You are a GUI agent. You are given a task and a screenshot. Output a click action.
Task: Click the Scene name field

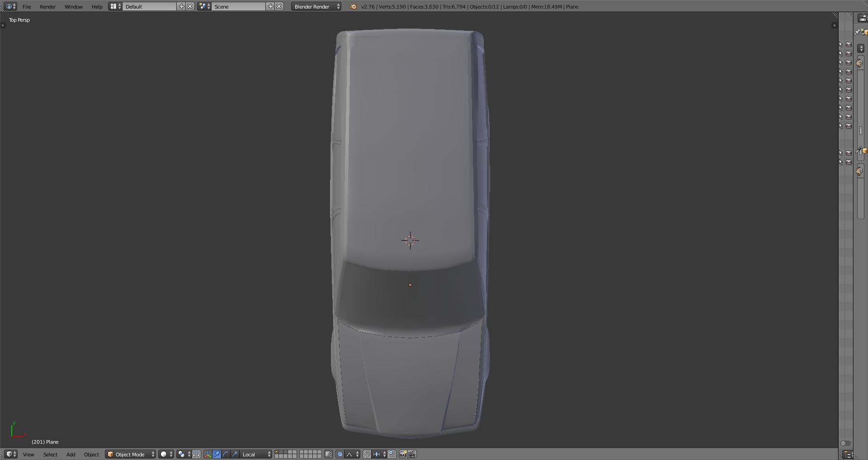239,6
